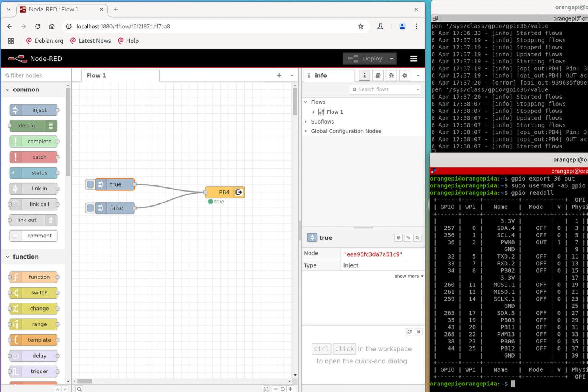Open the sidebar tab list dropdown
588x392 pixels.
418,75
